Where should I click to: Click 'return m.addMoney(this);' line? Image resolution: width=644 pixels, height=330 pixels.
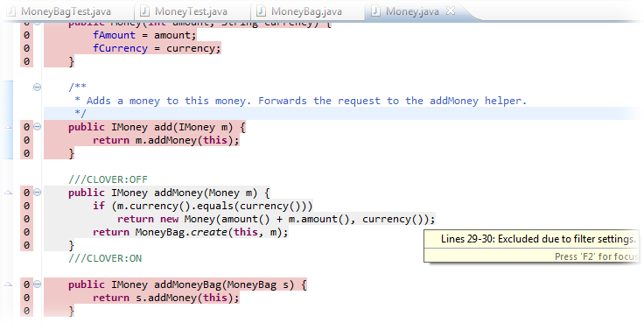[166, 140]
